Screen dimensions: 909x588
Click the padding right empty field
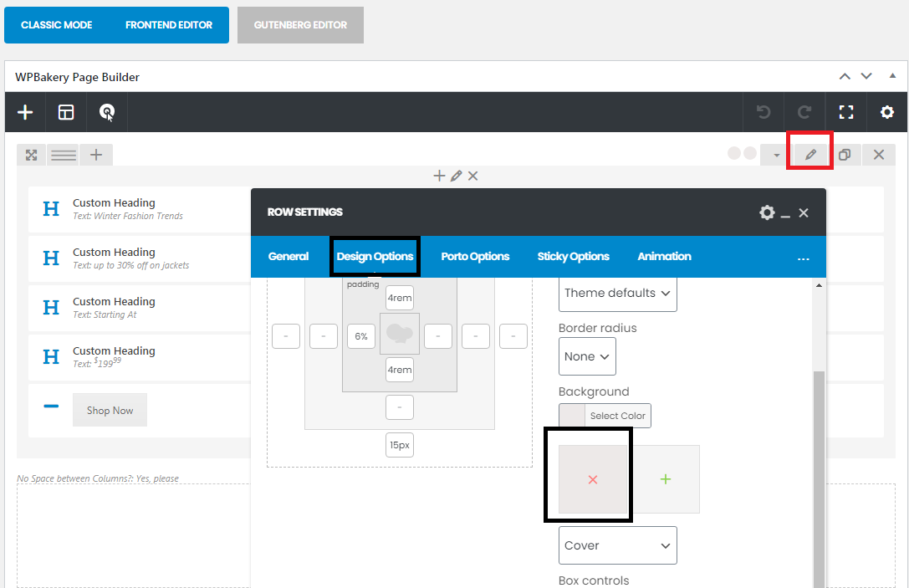(x=437, y=336)
